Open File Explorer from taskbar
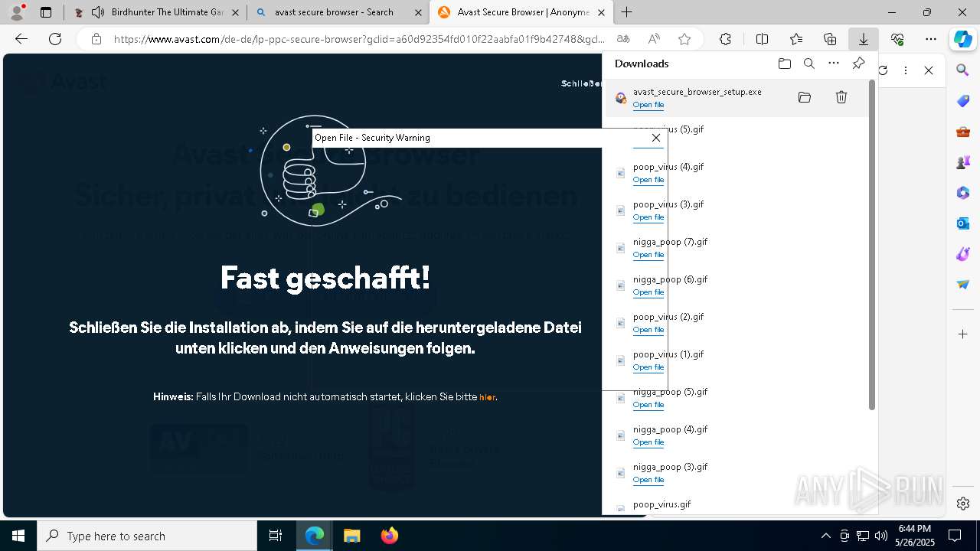980x551 pixels. 351,536
